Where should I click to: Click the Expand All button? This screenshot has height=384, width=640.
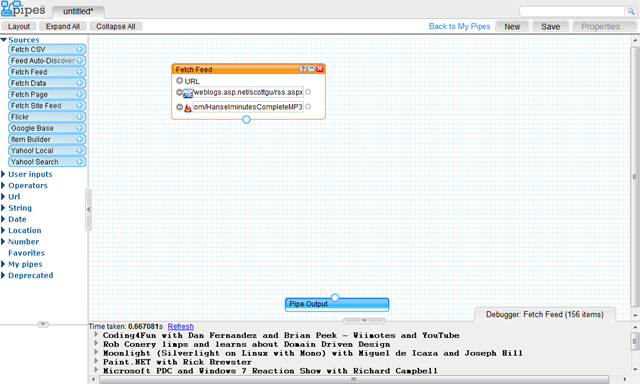[62, 26]
